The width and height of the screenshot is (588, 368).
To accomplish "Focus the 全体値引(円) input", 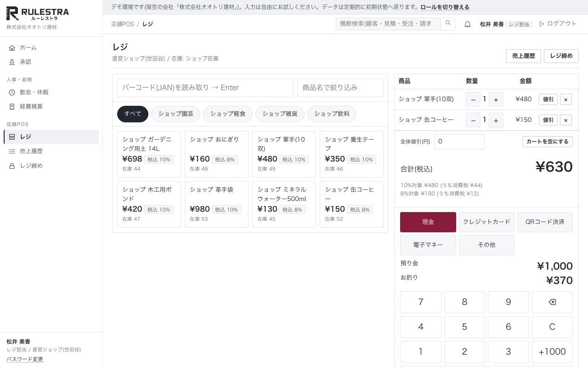I will pos(459,142).
